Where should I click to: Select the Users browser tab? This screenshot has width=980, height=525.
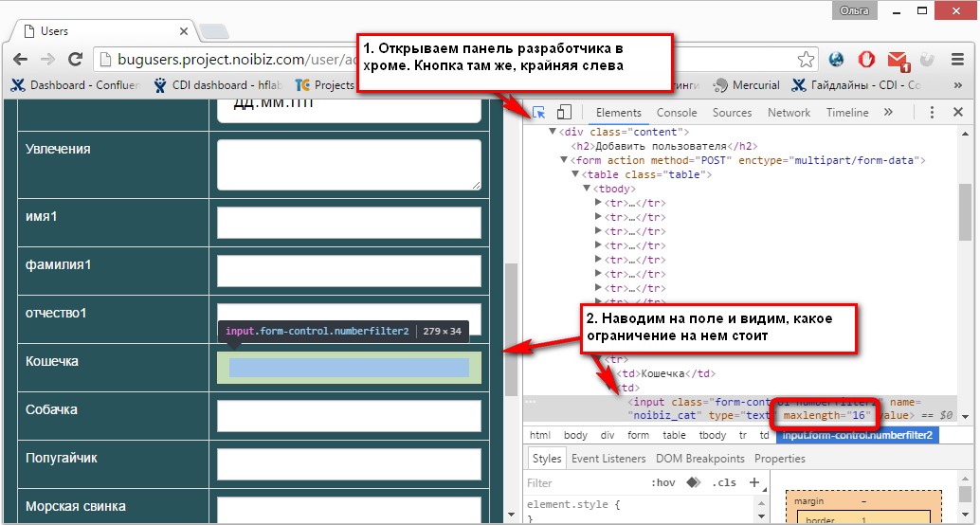(x=103, y=30)
